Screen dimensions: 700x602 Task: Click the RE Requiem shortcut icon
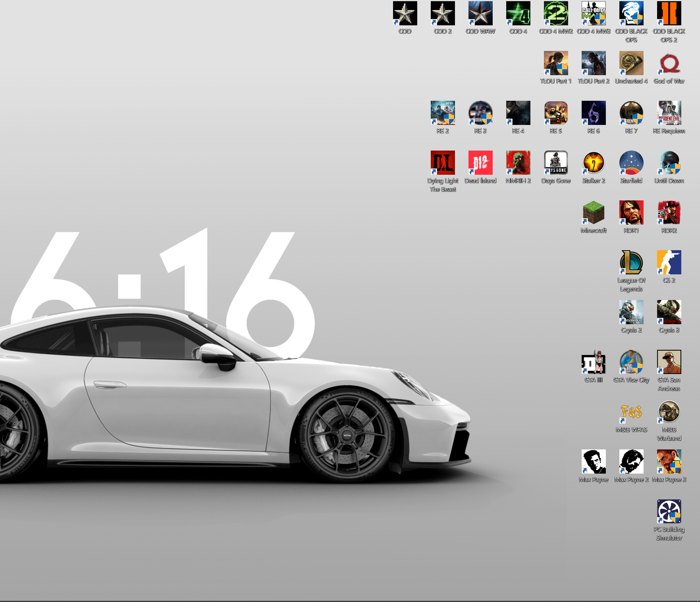[669, 113]
